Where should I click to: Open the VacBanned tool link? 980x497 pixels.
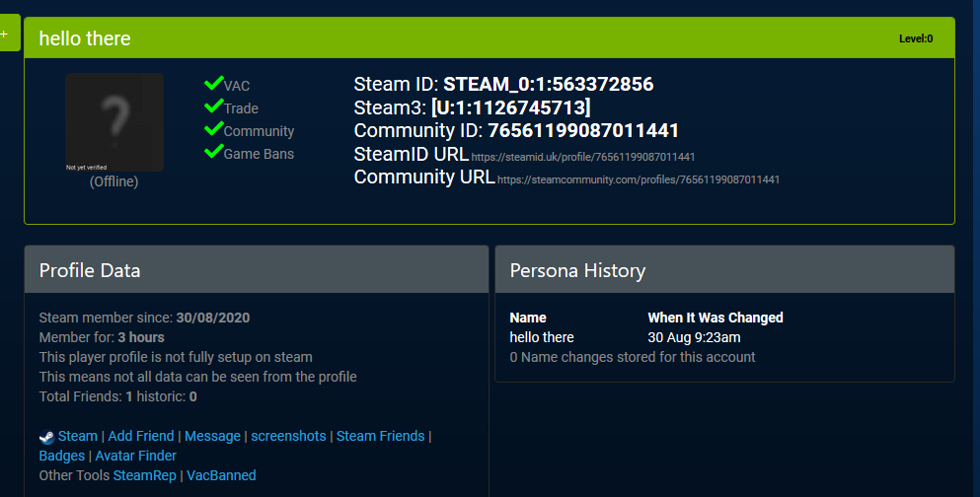[221, 475]
